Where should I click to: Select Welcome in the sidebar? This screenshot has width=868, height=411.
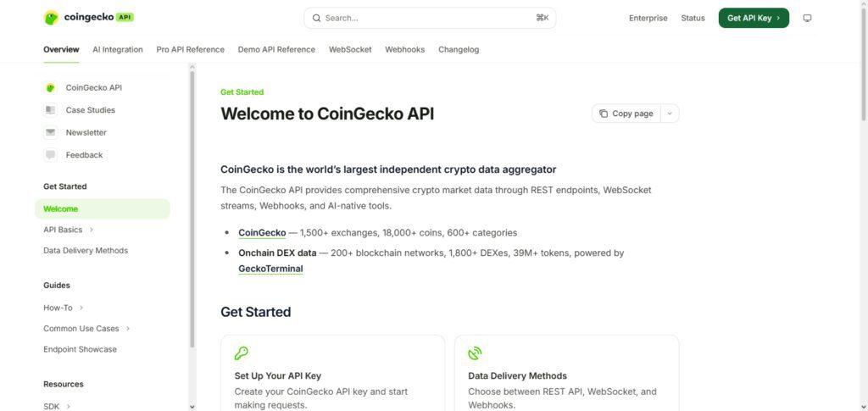coord(103,209)
